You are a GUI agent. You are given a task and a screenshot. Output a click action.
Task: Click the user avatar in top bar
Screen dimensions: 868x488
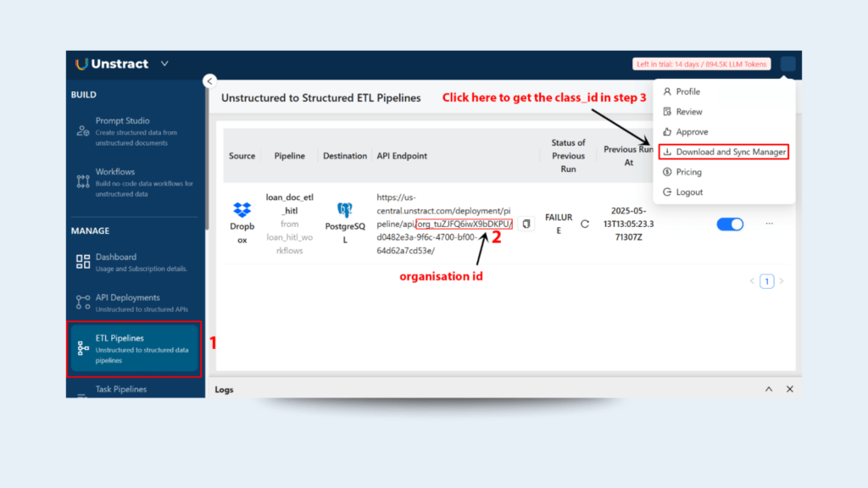click(x=787, y=64)
